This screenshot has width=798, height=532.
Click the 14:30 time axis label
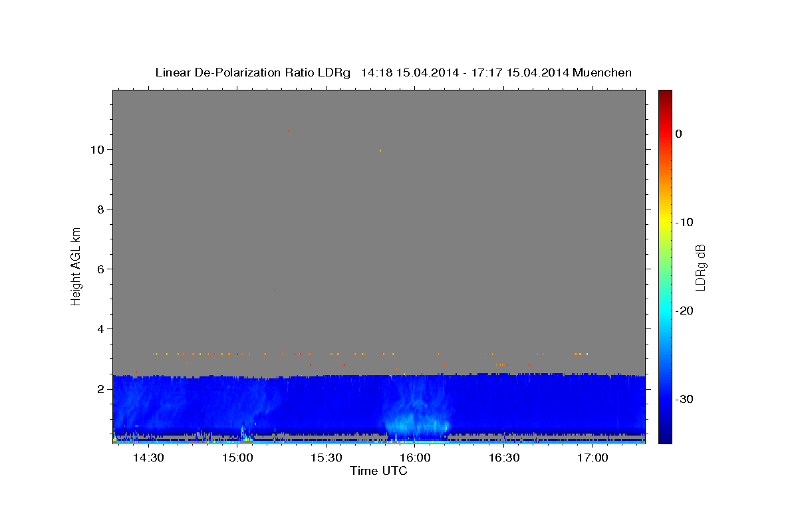[148, 458]
